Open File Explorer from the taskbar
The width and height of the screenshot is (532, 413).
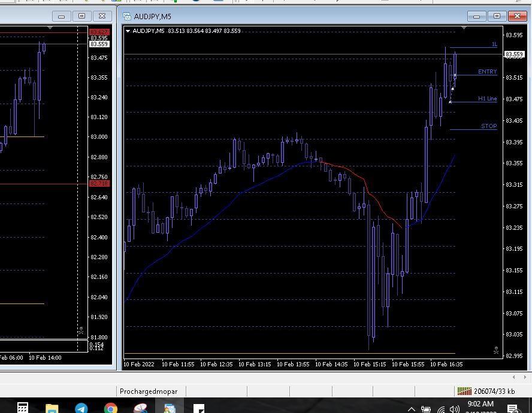(52, 408)
